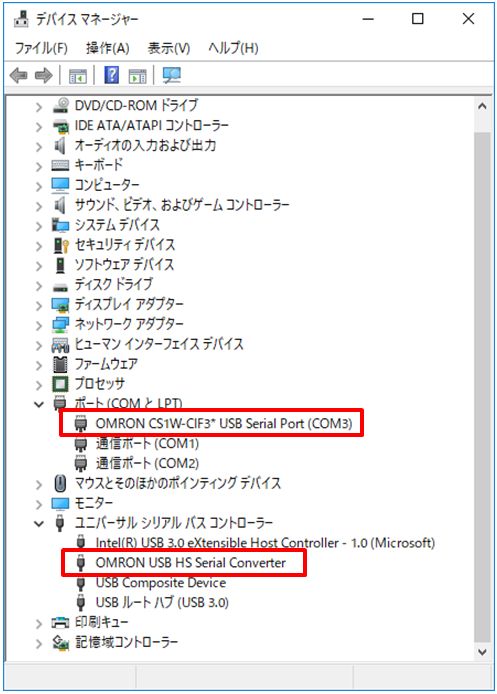Select 通信ポート (COM2) entry
Image resolution: width=497 pixels, height=694 pixels.
[x=147, y=463]
